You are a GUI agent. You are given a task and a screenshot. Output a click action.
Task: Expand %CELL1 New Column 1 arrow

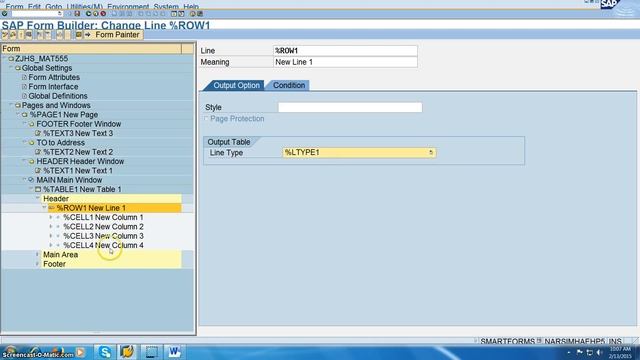51,217
